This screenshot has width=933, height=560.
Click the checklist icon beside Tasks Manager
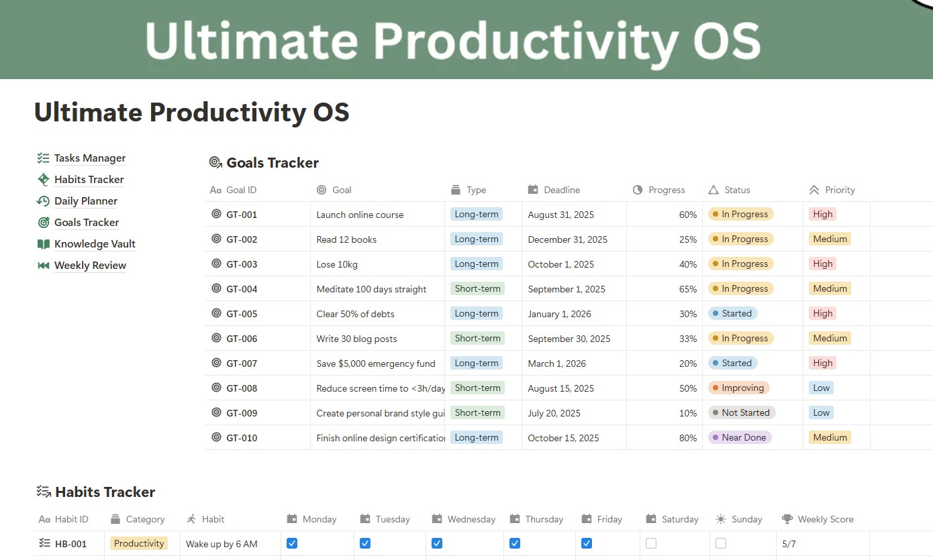click(43, 158)
